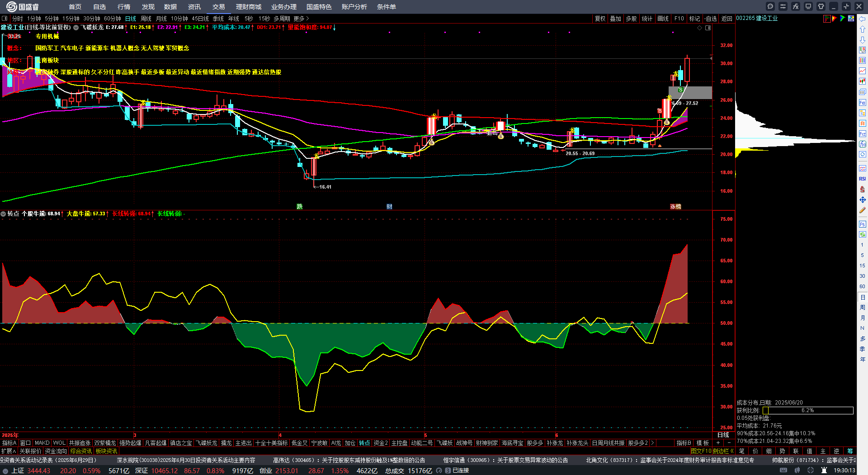Screen dimensions: 868x475
Task: Toggle the 势 trend panel button
Action: point(782,451)
